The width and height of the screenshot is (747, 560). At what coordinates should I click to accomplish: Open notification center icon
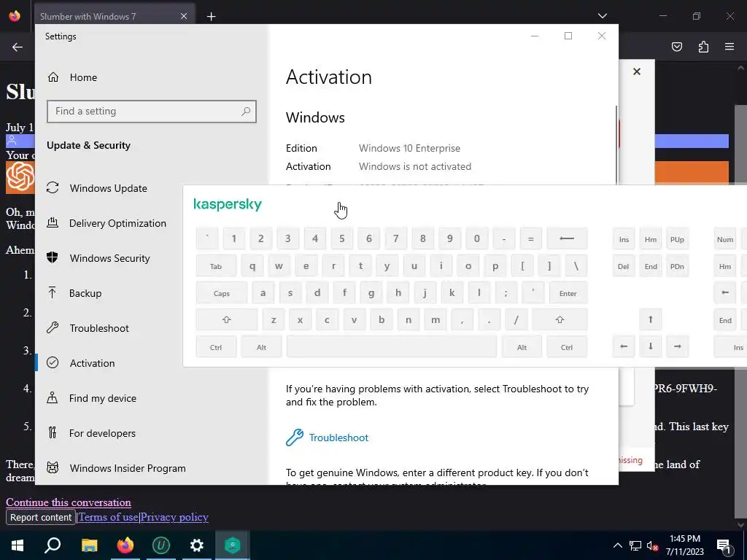pos(723,545)
